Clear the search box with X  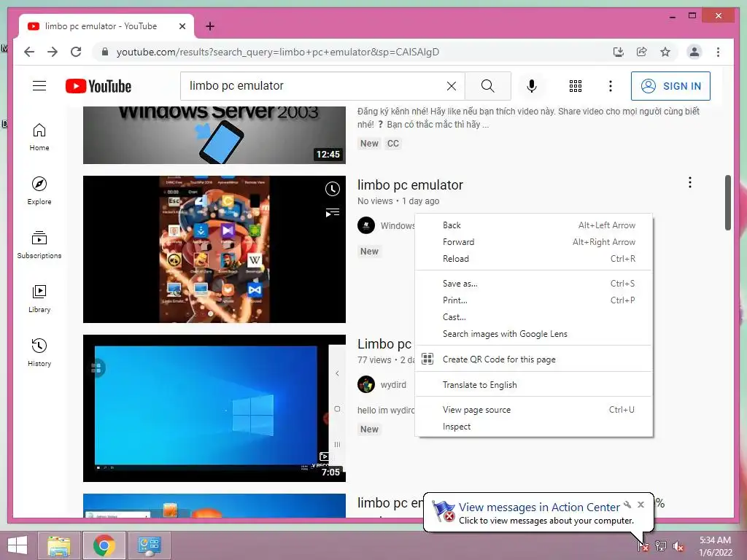click(451, 86)
